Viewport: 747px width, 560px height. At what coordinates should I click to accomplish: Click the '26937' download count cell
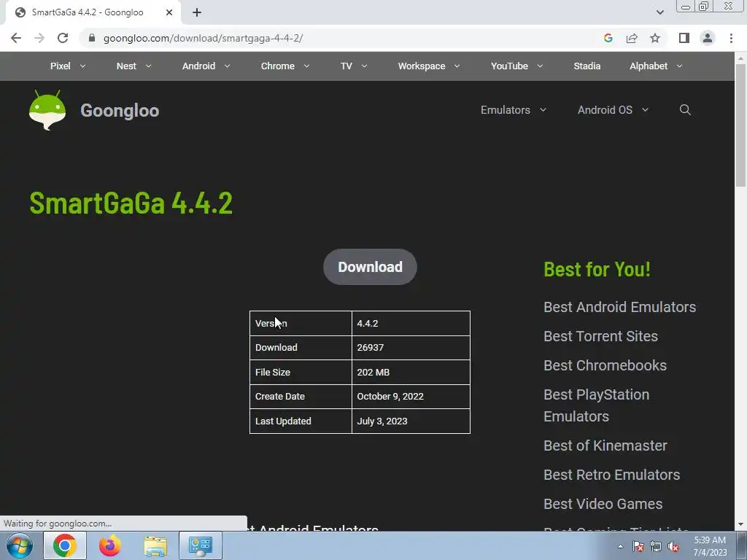(411, 348)
